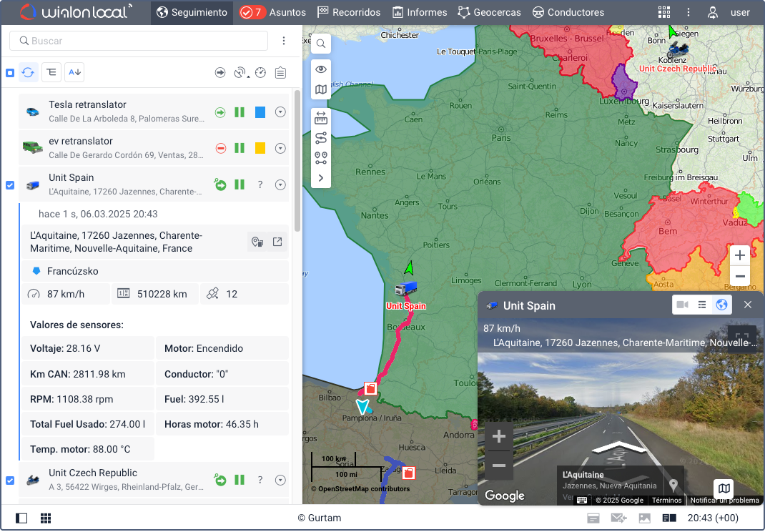
Task: Expand the map toolbar chevron
Action: click(x=321, y=177)
